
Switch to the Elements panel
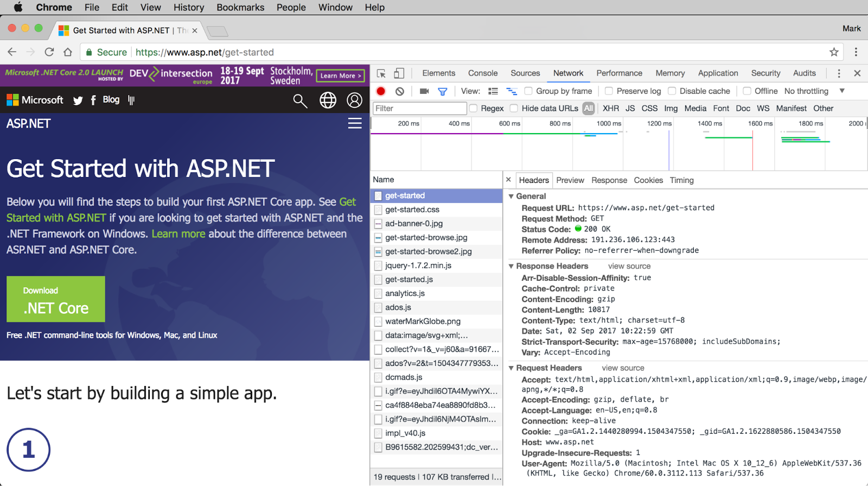tap(438, 73)
